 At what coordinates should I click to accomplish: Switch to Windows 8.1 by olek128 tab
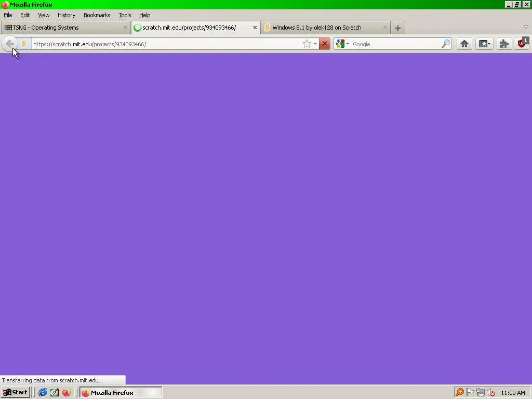(x=326, y=28)
